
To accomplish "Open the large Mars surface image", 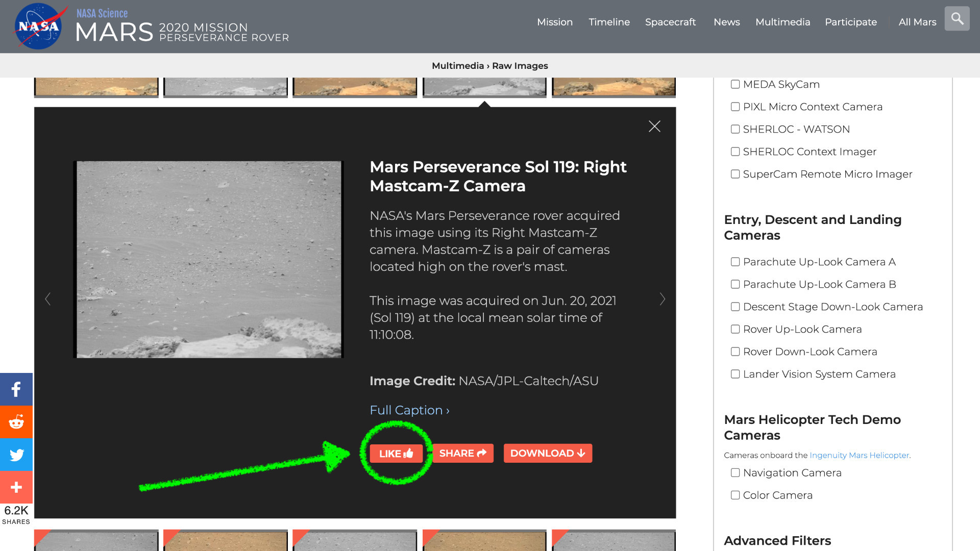I will click(209, 260).
